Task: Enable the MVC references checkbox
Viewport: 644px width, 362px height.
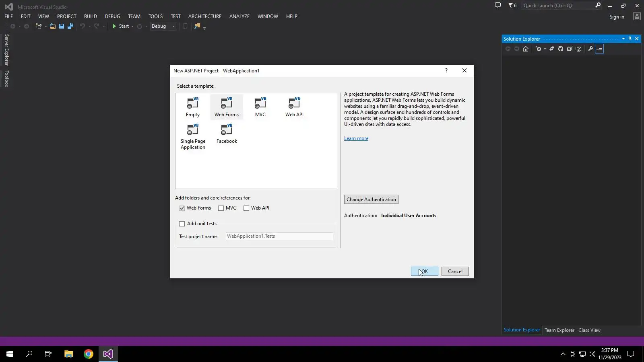Action: [221, 208]
